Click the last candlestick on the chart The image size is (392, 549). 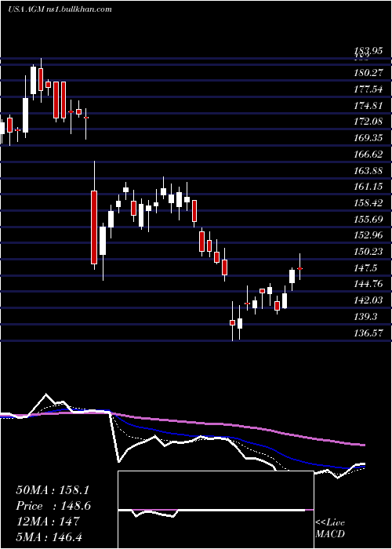click(x=300, y=268)
